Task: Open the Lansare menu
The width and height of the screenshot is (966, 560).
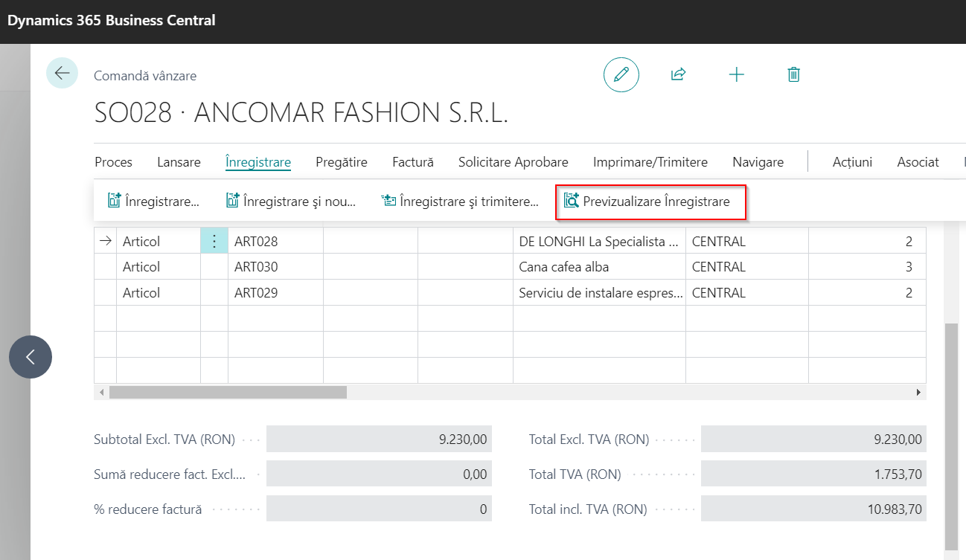Action: click(x=179, y=162)
